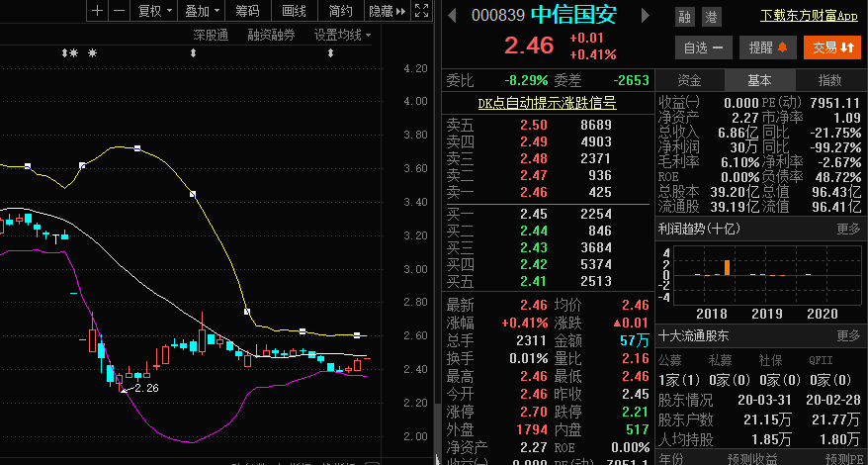Click 买四 volume 5374

click(x=596, y=264)
